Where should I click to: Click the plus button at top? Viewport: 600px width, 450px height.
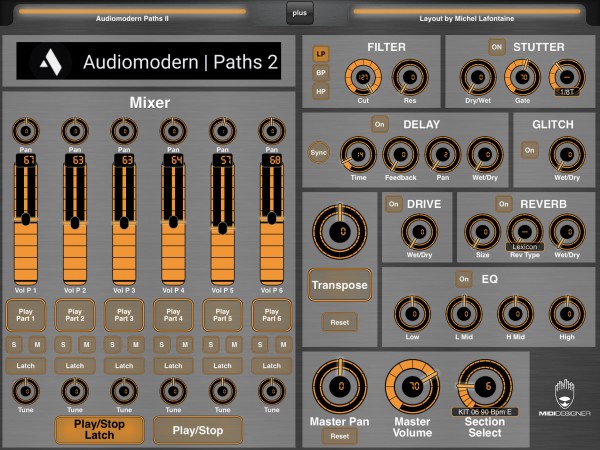pos(300,13)
